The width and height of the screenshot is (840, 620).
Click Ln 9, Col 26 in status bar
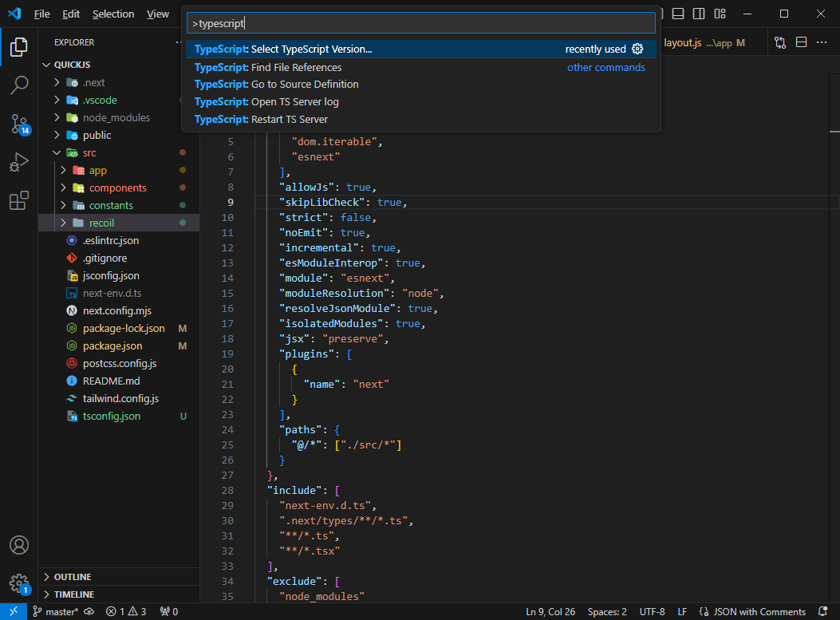[x=550, y=611]
